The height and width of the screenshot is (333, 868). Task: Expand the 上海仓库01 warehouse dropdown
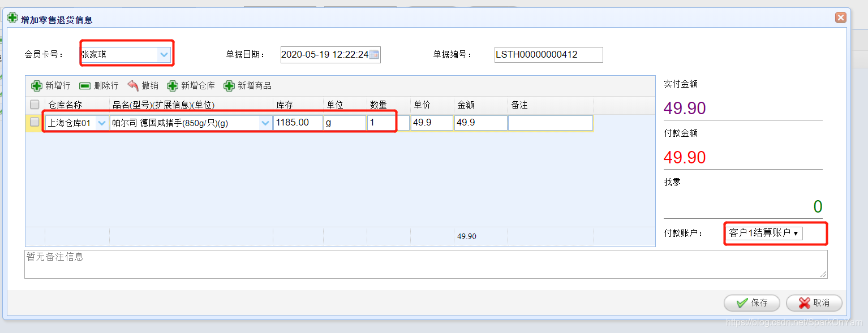pyautogui.click(x=102, y=123)
